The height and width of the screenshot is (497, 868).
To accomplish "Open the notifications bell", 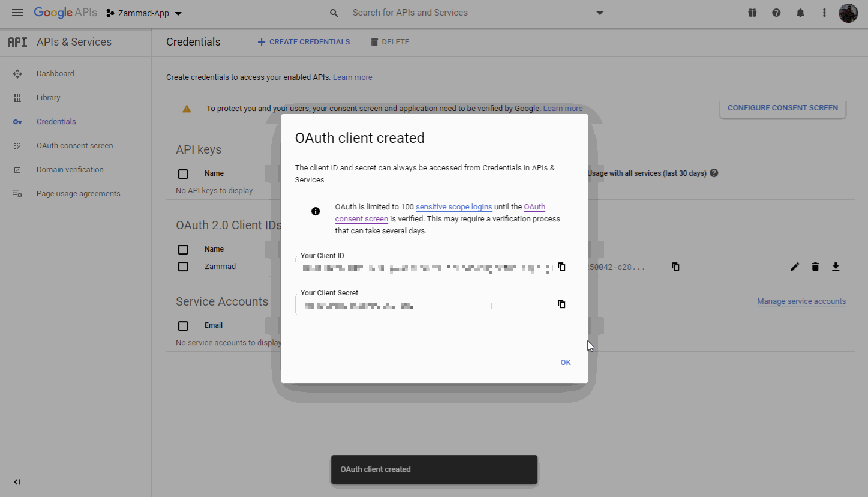I will [x=800, y=13].
